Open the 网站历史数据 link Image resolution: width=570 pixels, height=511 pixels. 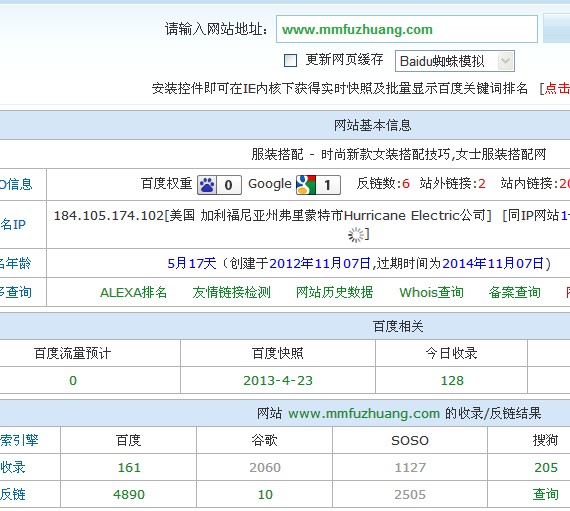click(334, 292)
